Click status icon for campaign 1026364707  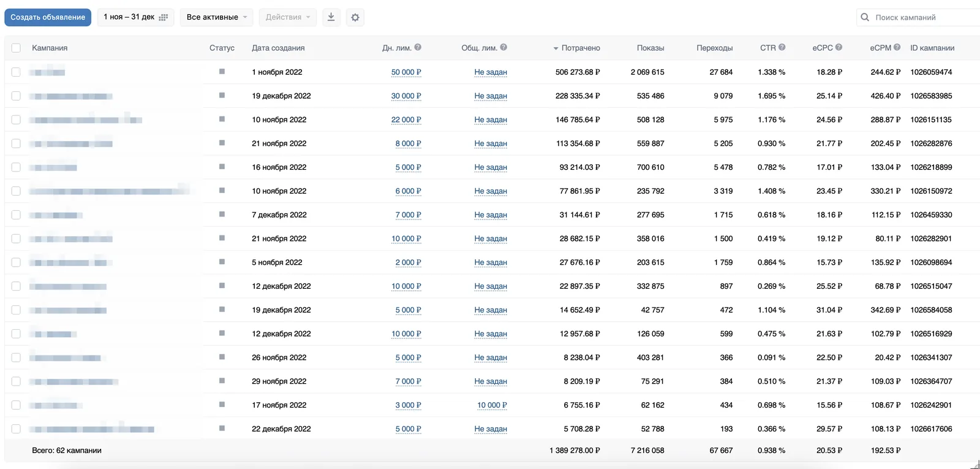222,381
